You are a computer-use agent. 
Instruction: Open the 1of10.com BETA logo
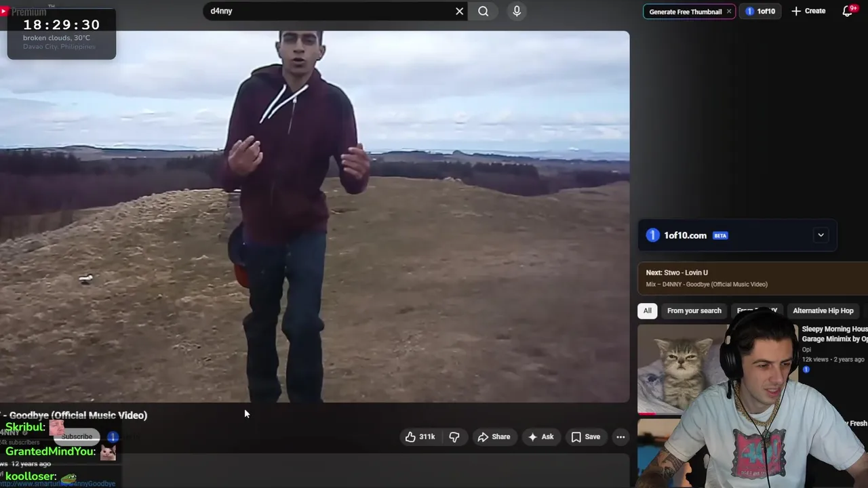click(x=686, y=235)
